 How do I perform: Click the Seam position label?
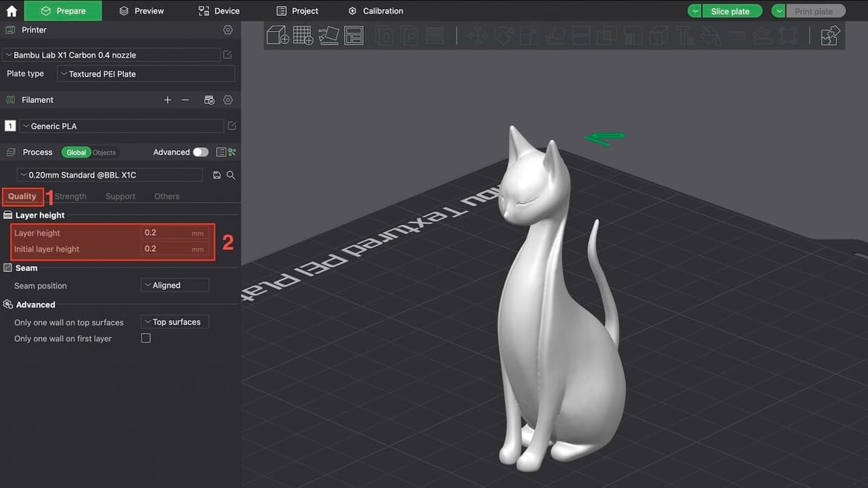tap(41, 286)
